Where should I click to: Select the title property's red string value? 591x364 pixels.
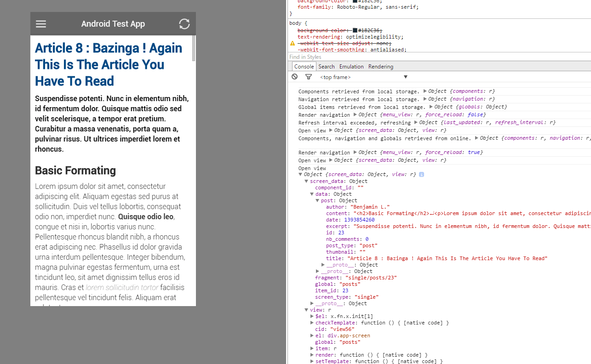[448, 258]
